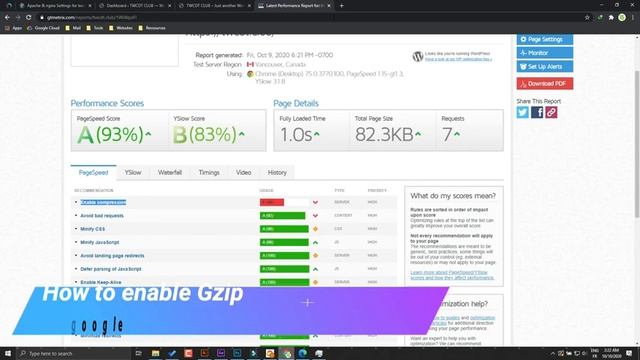Viewport: 640px width, 360px height.
Task: Open the Waterfall tab
Action: [x=170, y=173]
